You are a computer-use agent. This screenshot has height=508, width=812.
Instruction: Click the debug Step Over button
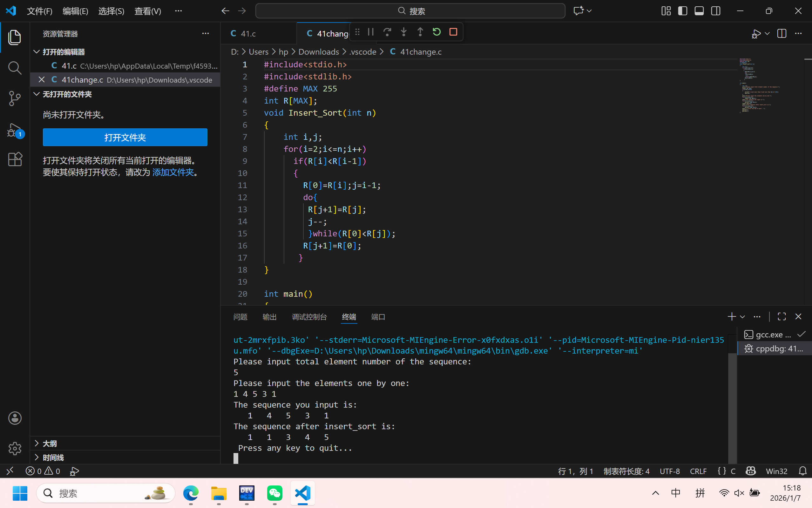pos(387,32)
